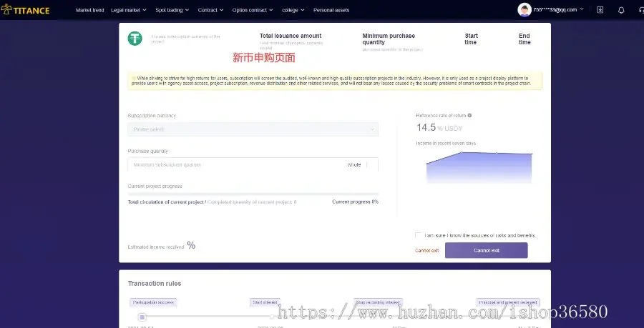Click the Purchase quantity input field
The image size is (644, 328).
(x=253, y=165)
